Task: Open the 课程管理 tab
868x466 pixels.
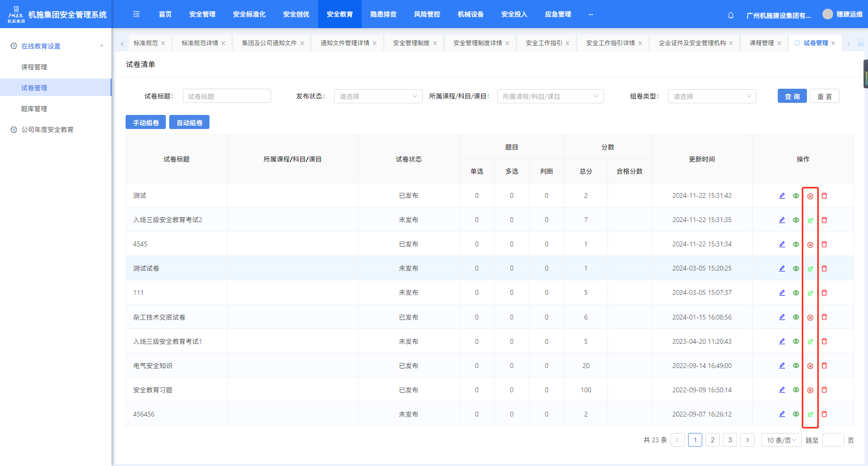Action: point(761,43)
